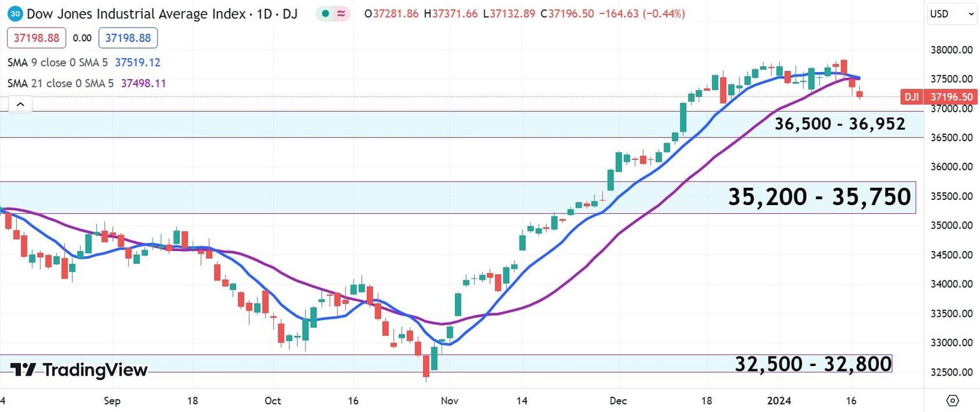Click the 2024 label on time axis
The width and height of the screenshot is (980, 412).
(779, 401)
